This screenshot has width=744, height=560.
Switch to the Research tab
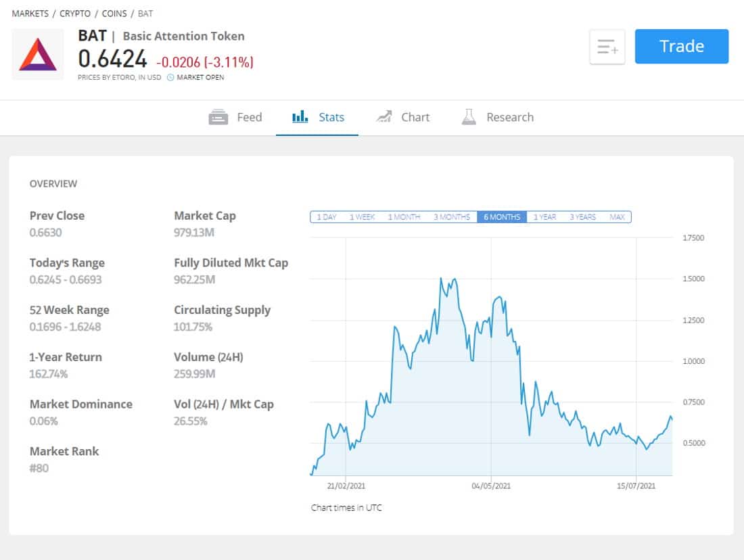(x=497, y=117)
